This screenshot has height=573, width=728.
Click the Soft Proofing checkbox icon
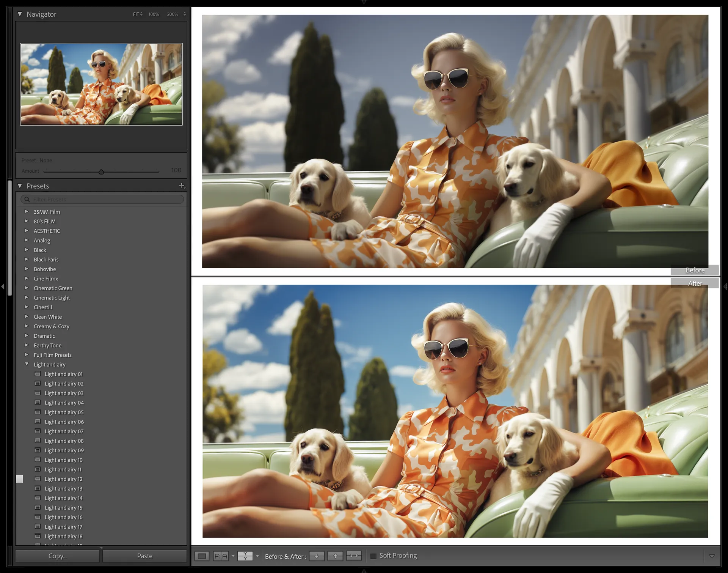[x=373, y=555]
